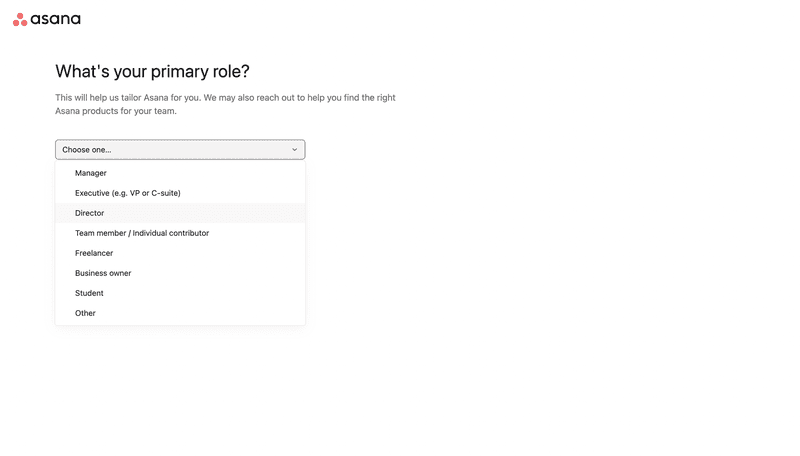Image resolution: width=800 pixels, height=456 pixels.
Task: Click the 'What's your primary role?' heading
Action: (152, 71)
